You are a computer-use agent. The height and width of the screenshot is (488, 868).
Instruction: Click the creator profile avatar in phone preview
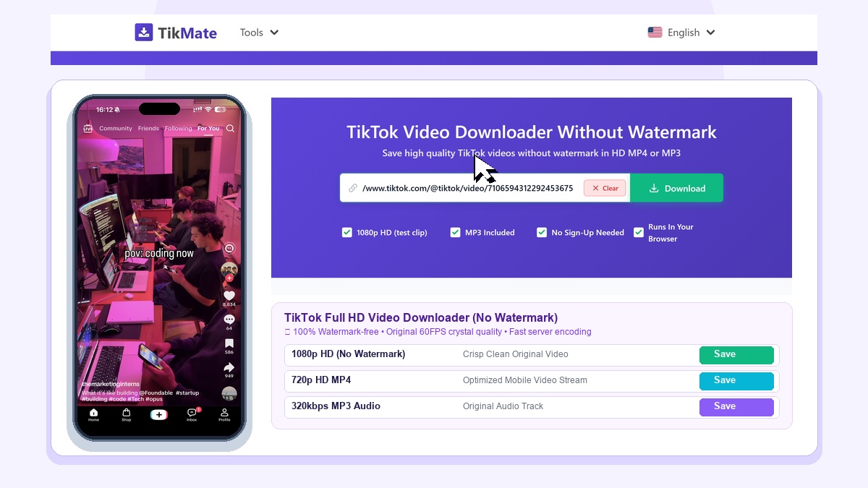229,270
